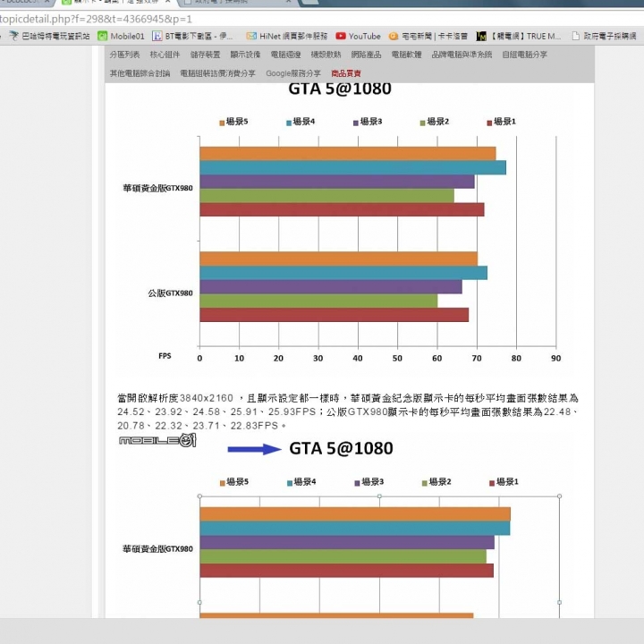
Task: Open the 宅宅新聞 | 卡卡洛普 bookmark
Action: tap(428, 36)
